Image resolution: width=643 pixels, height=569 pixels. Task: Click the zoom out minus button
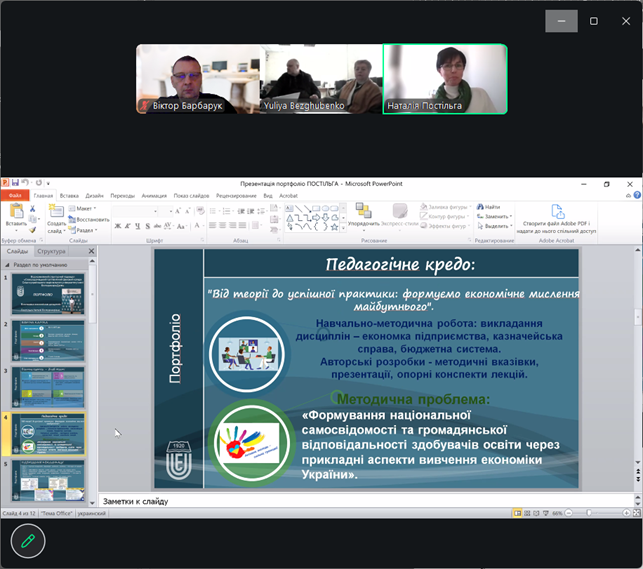coord(569,513)
